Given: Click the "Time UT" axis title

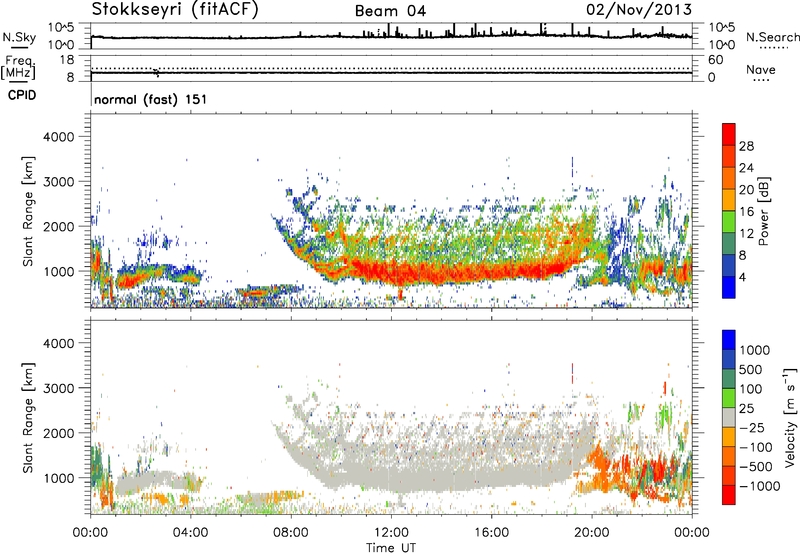Looking at the screenshot, I should (391, 548).
